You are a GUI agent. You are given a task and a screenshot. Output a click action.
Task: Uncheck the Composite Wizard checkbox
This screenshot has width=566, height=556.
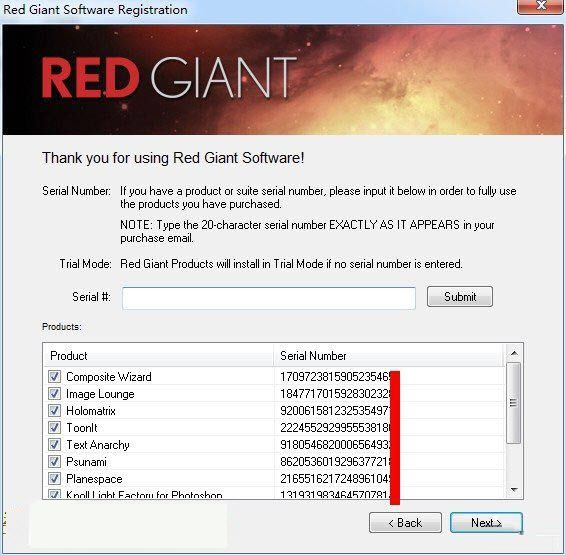54,377
